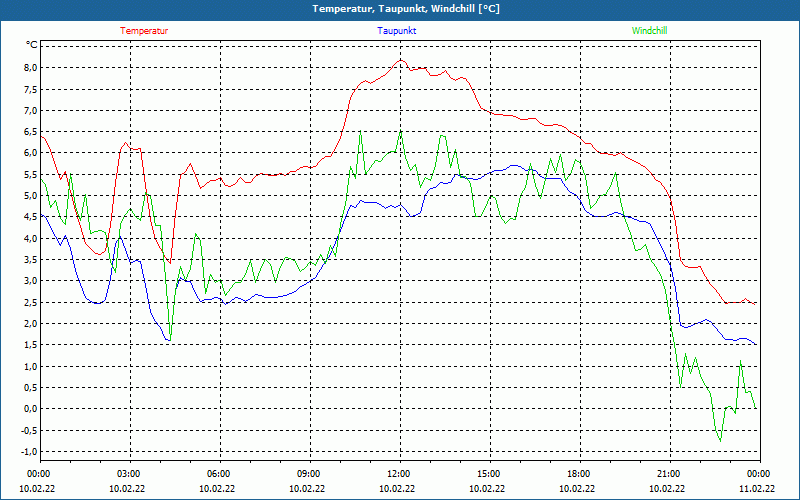Screen dimensions: 800x500
Task: Click the 2,5 y-axis value
Action: [x=31, y=303]
